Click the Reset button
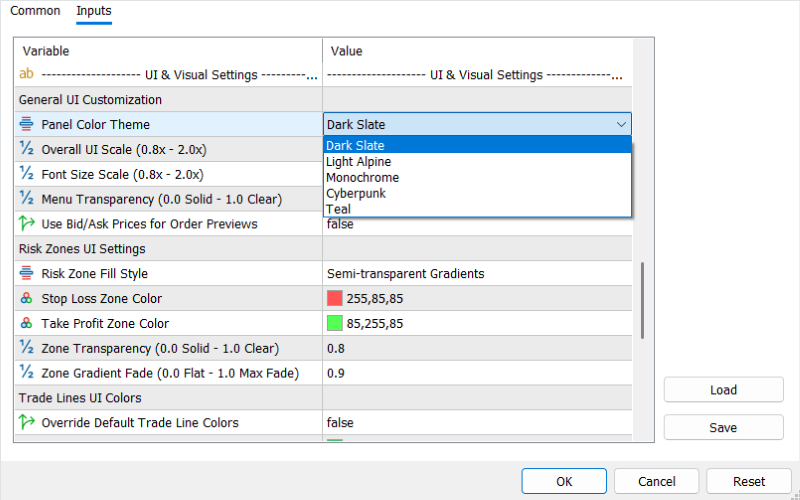This screenshot has height=500, width=800. [x=749, y=481]
